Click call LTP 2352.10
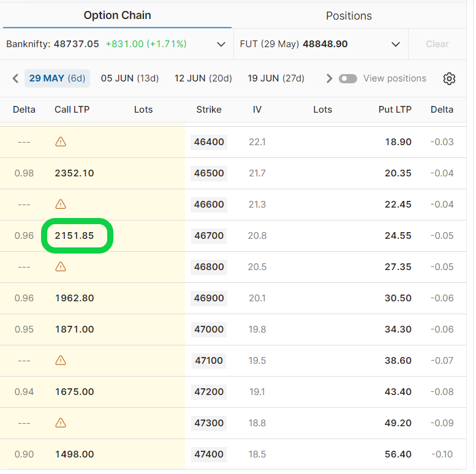The height and width of the screenshot is (474, 476). coord(74,173)
